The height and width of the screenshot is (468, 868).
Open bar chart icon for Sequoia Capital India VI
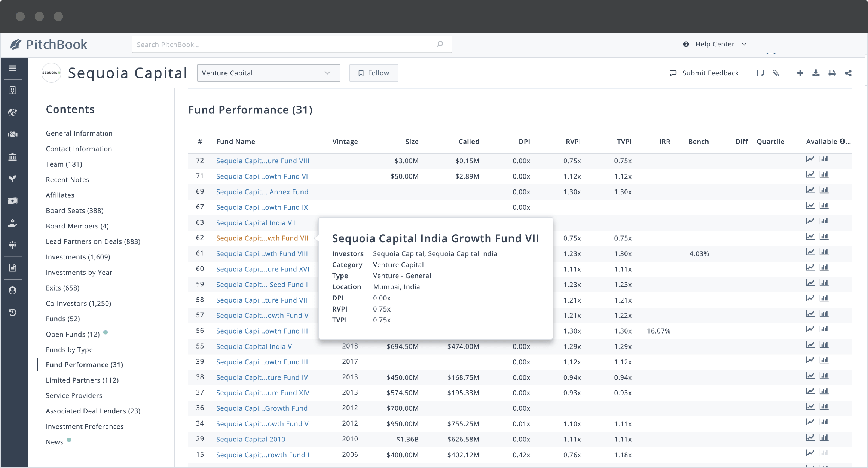pyautogui.click(x=824, y=344)
